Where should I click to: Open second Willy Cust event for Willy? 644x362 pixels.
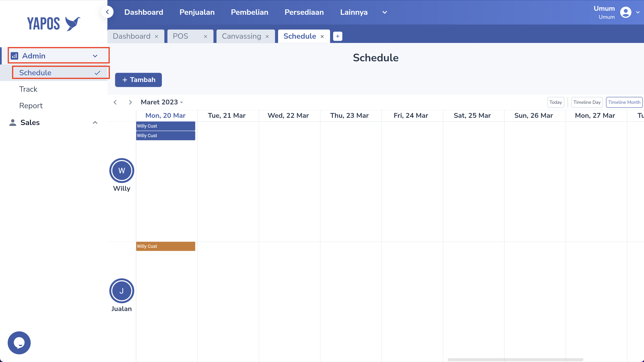click(166, 136)
